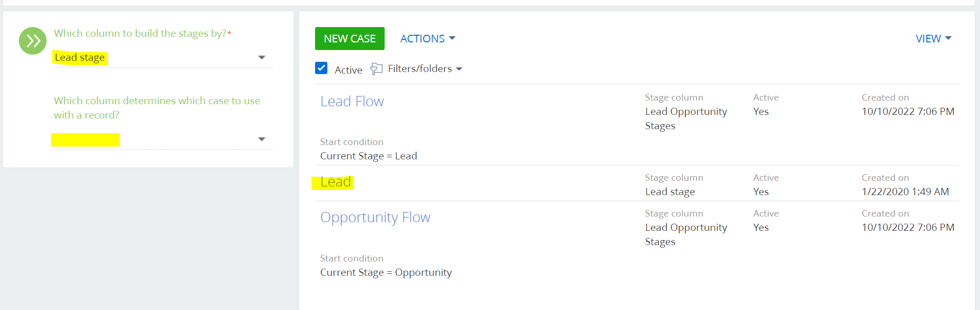Click the empty highlighted column field

click(x=85, y=140)
